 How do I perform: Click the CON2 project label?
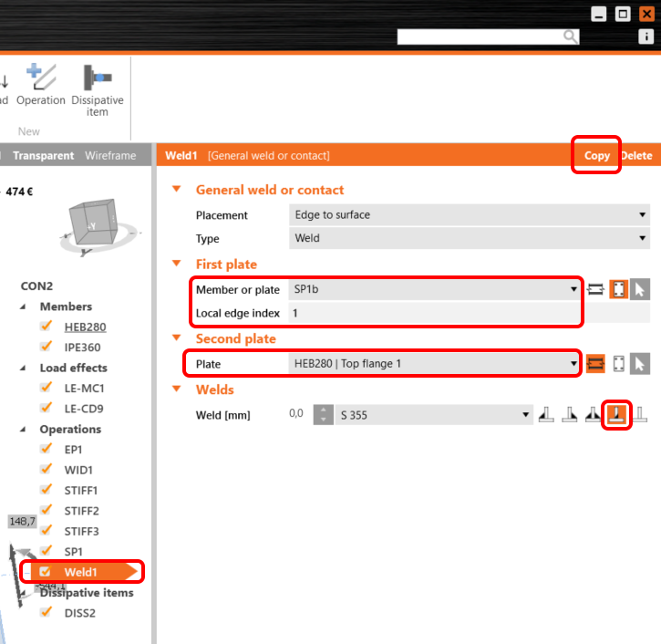(x=36, y=286)
